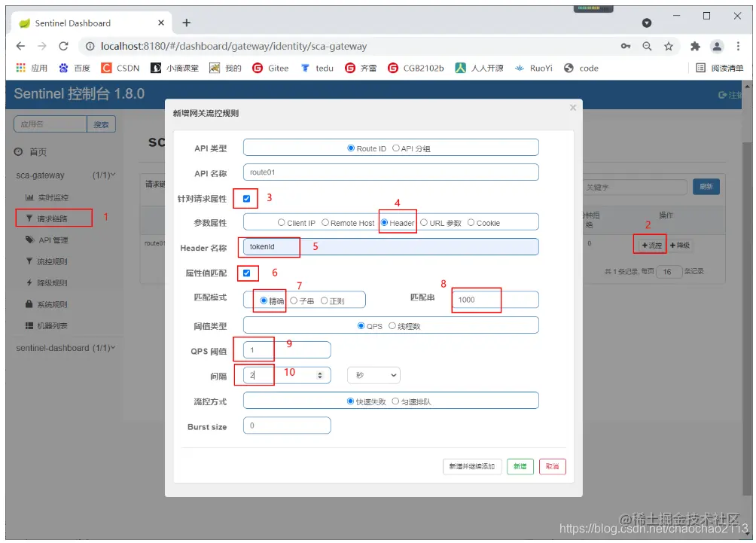Open the 人人开源 bookmark
The height and width of the screenshot is (543, 756).
[x=479, y=68]
